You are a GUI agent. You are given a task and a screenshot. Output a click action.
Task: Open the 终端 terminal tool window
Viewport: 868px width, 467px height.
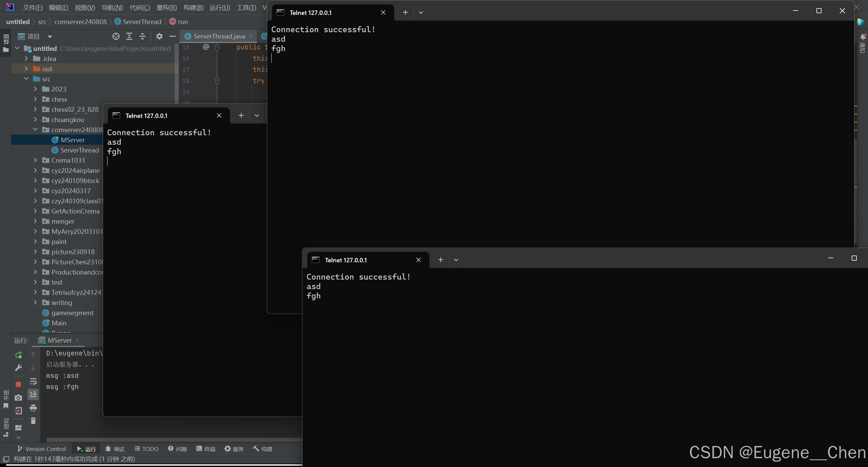coord(206,449)
